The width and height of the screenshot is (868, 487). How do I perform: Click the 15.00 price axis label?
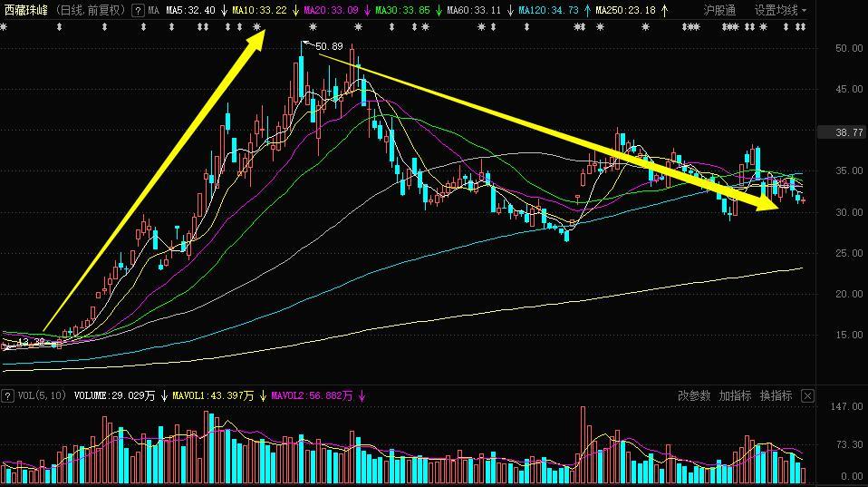(849, 335)
